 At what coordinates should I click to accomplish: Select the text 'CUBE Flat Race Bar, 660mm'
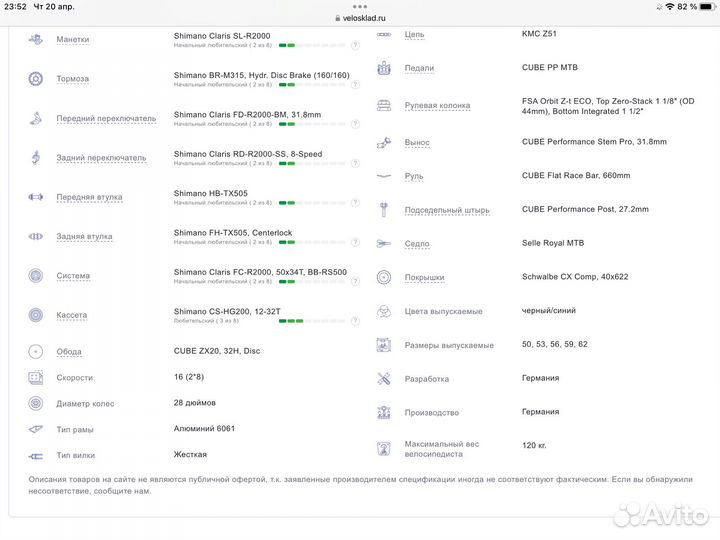[576, 175]
